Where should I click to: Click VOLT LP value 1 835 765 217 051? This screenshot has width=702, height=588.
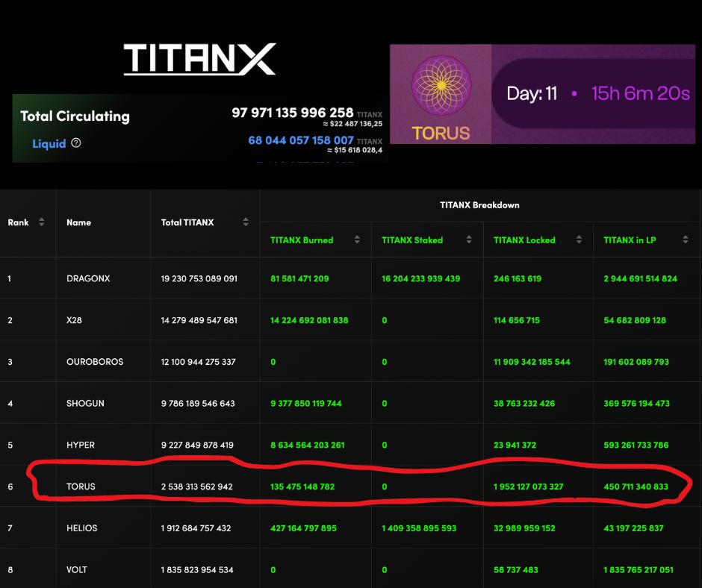(639, 569)
